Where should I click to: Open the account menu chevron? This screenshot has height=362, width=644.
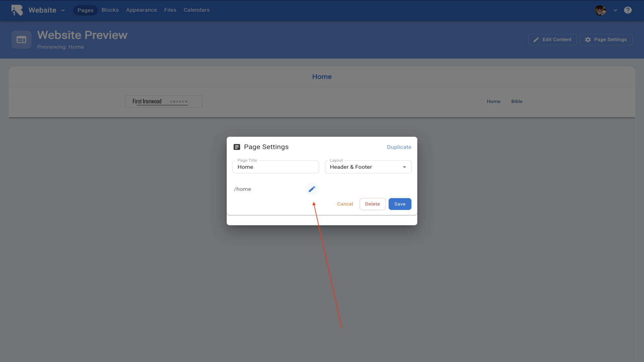(x=615, y=10)
